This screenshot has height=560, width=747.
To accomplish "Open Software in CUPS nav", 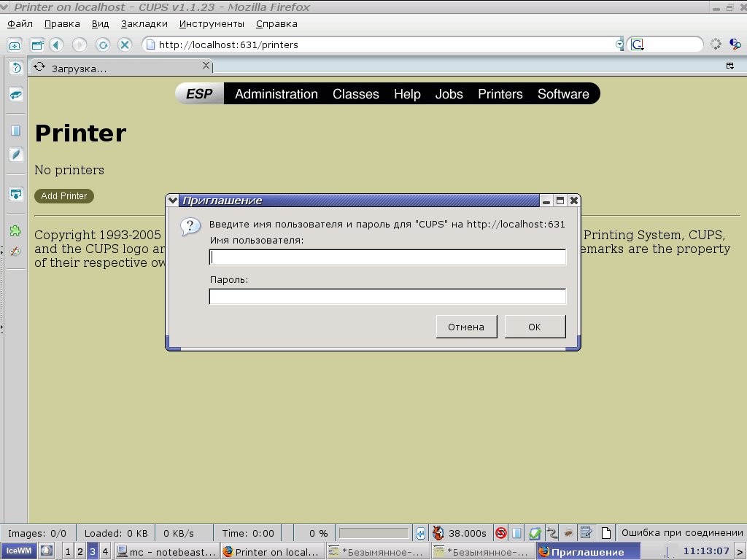I will pos(563,94).
